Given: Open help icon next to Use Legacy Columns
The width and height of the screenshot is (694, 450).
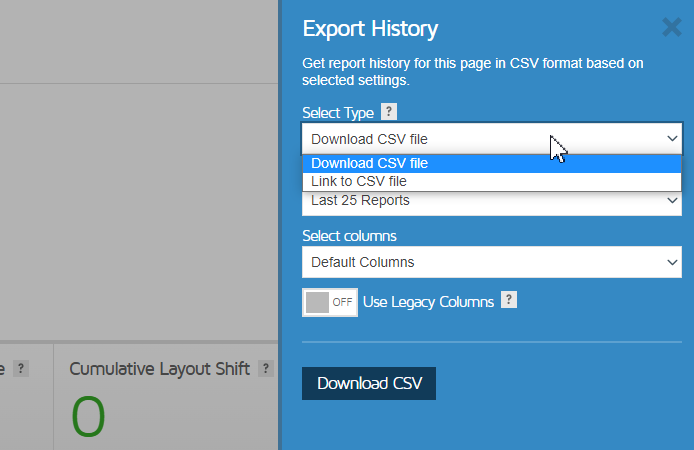Looking at the screenshot, I should coord(509,300).
